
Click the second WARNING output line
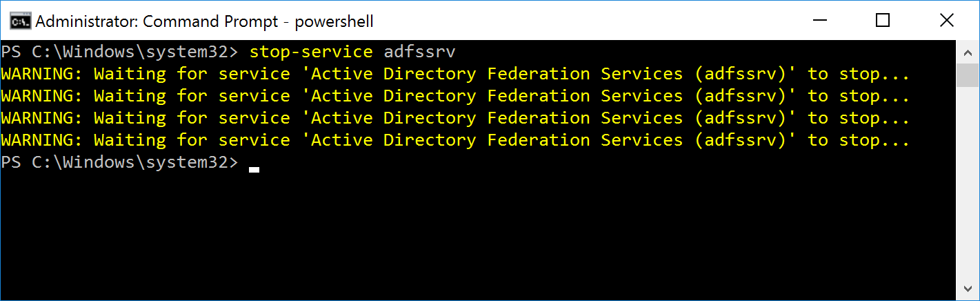[455, 96]
